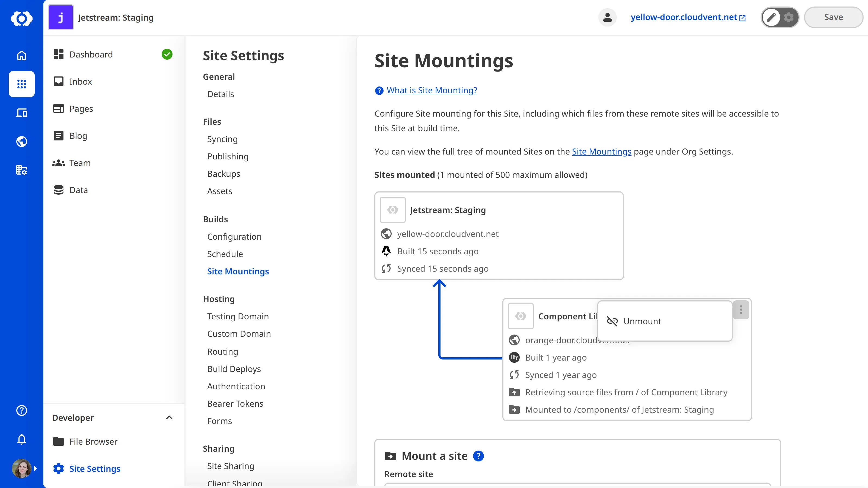Viewport: 868px width, 488px height.
Task: Click the Eleventy icon beside Built 1 year ago
Action: [514, 357]
